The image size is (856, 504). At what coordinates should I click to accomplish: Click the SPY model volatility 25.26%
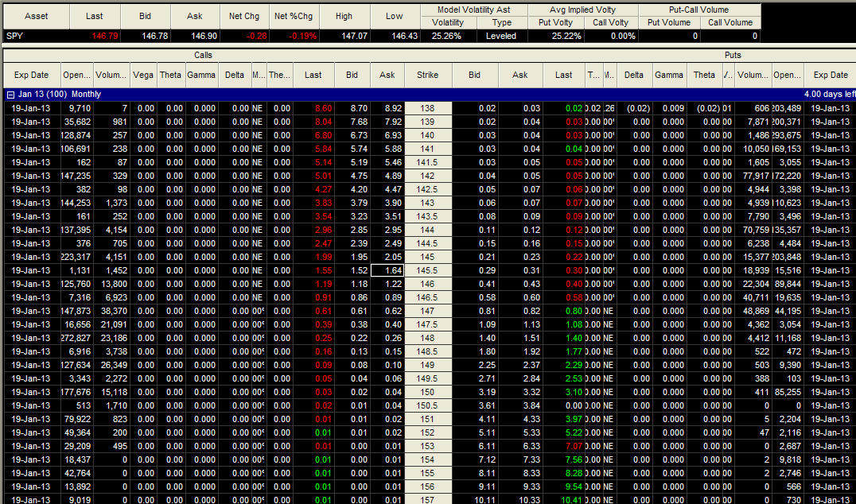448,36
